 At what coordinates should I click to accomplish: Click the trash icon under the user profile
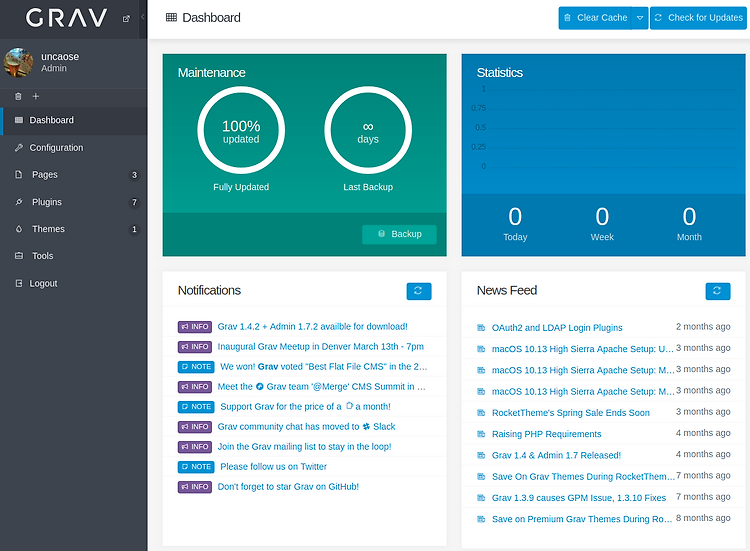18,96
